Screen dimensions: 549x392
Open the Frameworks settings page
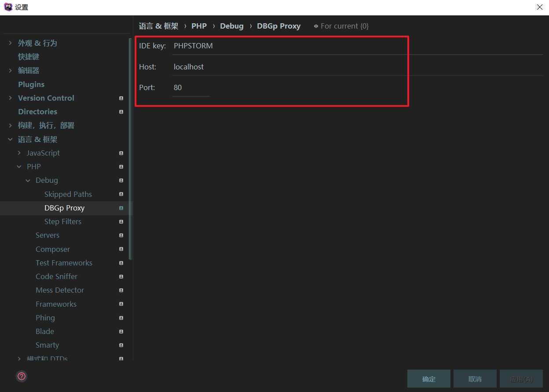(56, 304)
